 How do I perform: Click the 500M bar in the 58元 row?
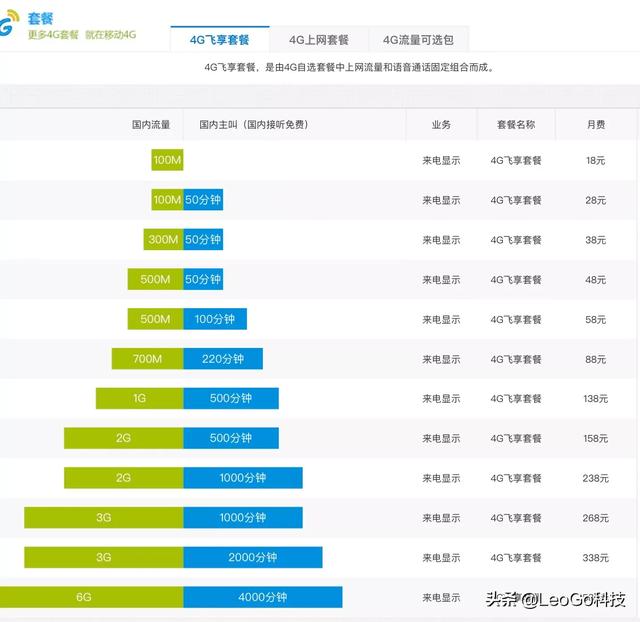[x=156, y=319]
